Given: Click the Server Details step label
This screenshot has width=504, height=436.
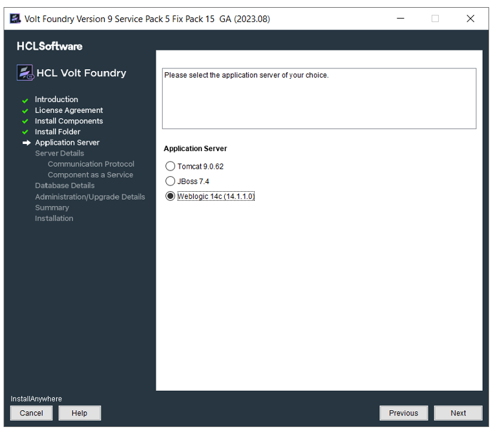Looking at the screenshot, I should [59, 153].
